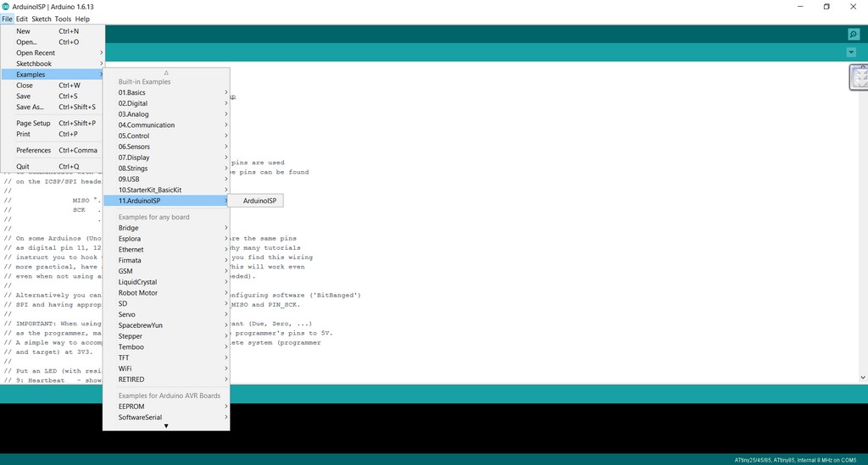This screenshot has width=868, height=465.
Task: Click editor scrollbar down arrow
Action: (862, 378)
